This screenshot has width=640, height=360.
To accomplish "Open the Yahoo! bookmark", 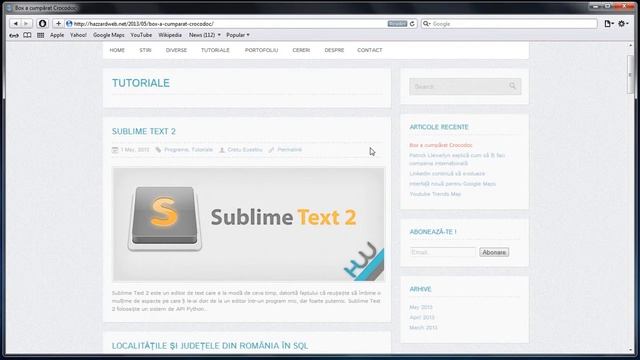I will point(78,35).
